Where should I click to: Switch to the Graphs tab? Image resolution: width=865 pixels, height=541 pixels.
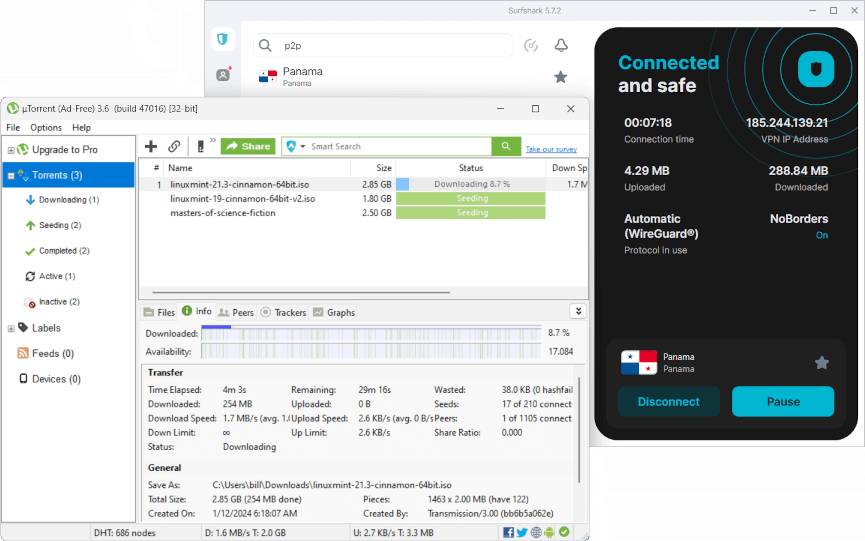click(334, 312)
